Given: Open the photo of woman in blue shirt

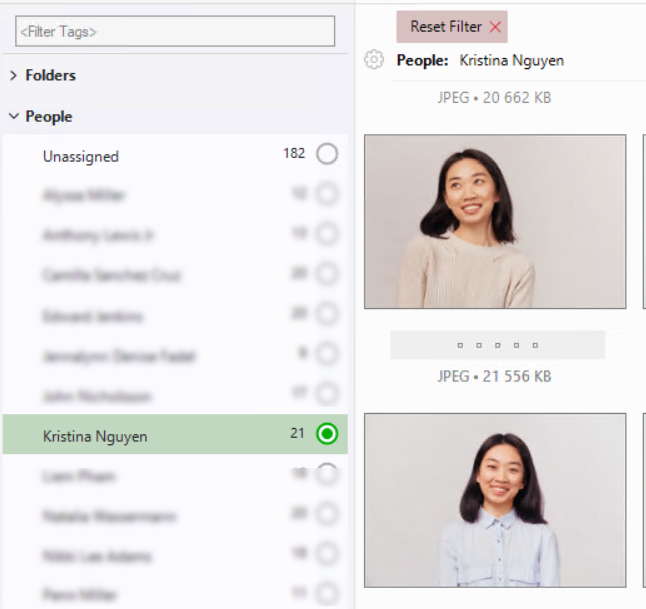Looking at the screenshot, I should coord(495,500).
